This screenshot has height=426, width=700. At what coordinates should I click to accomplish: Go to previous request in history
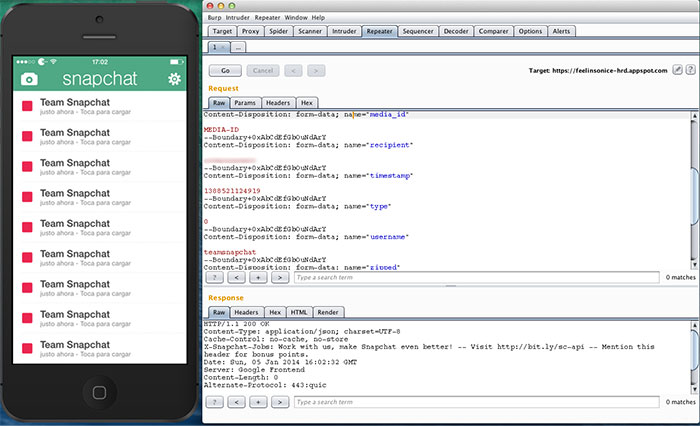coord(293,71)
